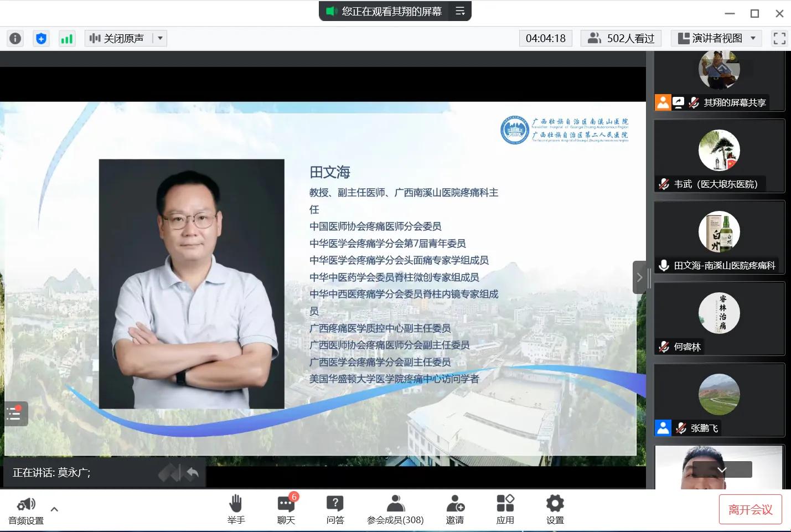Enter fullscreen with the top-right icon
Screen dimensions: 791x532
pyautogui.click(x=779, y=38)
